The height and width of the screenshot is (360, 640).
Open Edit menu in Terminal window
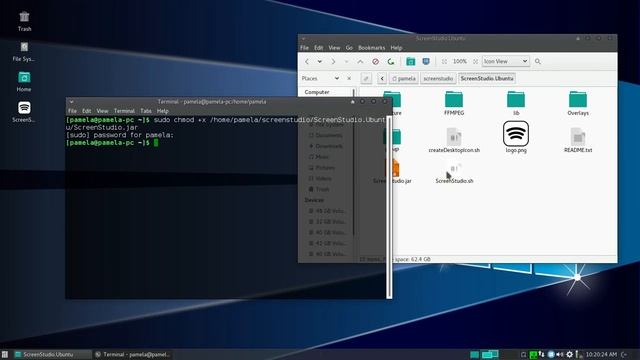(87, 111)
